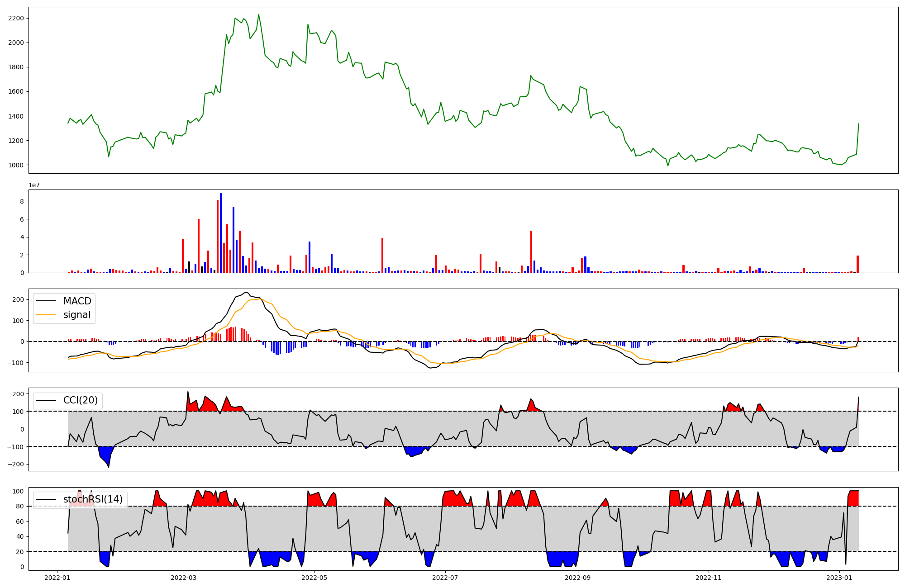Click the 2200 price axis label
Viewport: 905px width, 588px height.
tap(16, 18)
